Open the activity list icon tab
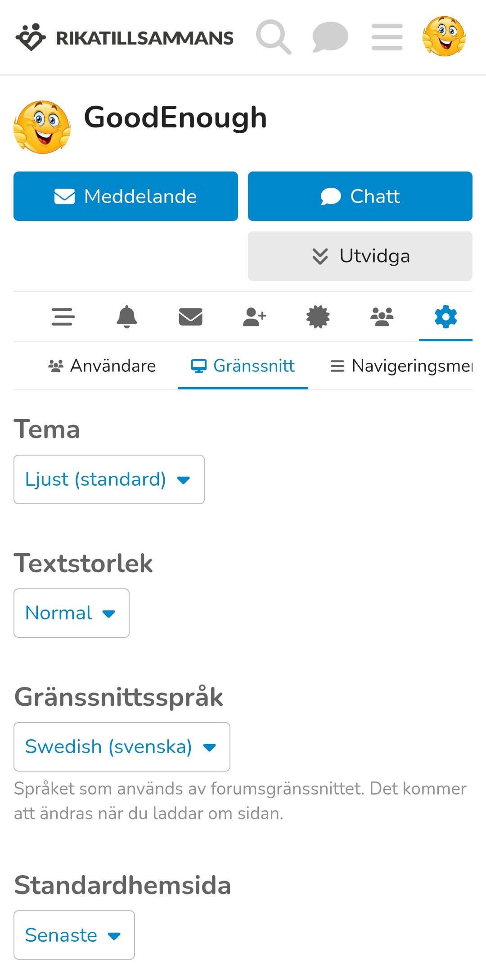Image resolution: width=486 pixels, height=980 pixels. click(x=63, y=317)
